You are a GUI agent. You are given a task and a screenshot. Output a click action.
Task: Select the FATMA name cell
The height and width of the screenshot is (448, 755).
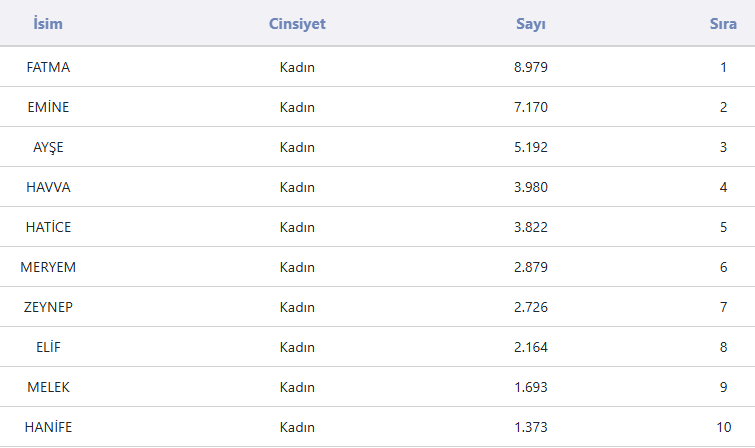coord(48,67)
